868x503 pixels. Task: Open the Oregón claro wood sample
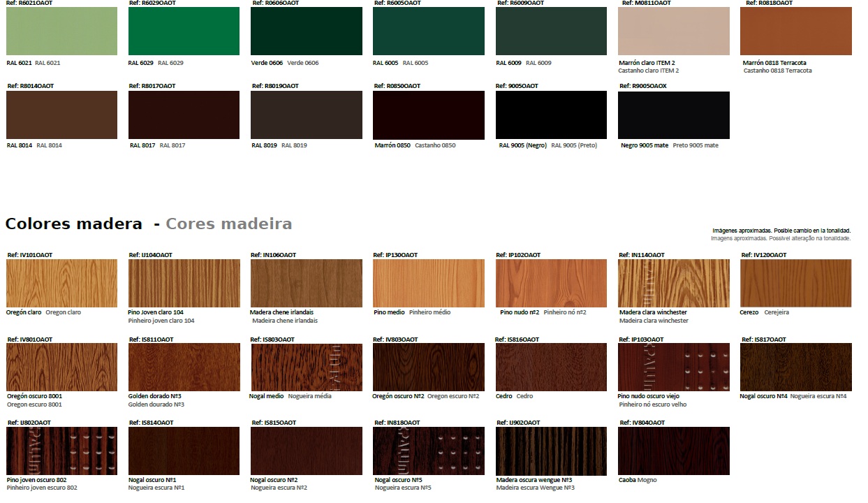(x=61, y=283)
